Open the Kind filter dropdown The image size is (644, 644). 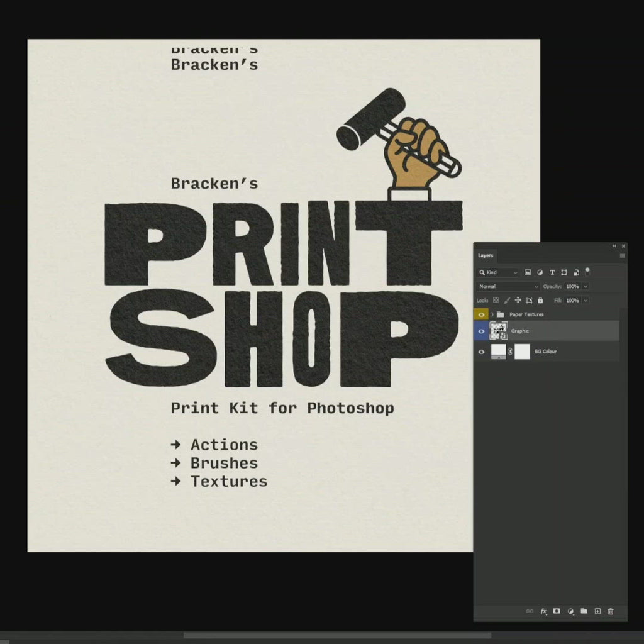(497, 272)
